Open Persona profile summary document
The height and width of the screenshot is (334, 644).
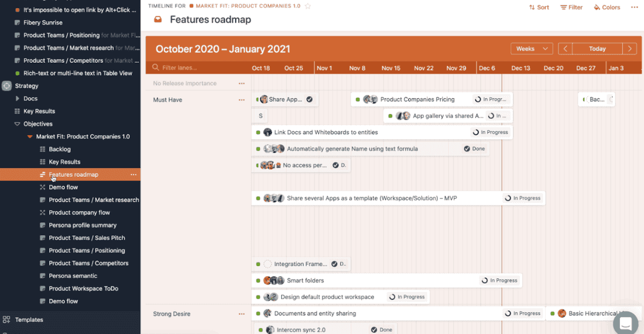tap(83, 225)
